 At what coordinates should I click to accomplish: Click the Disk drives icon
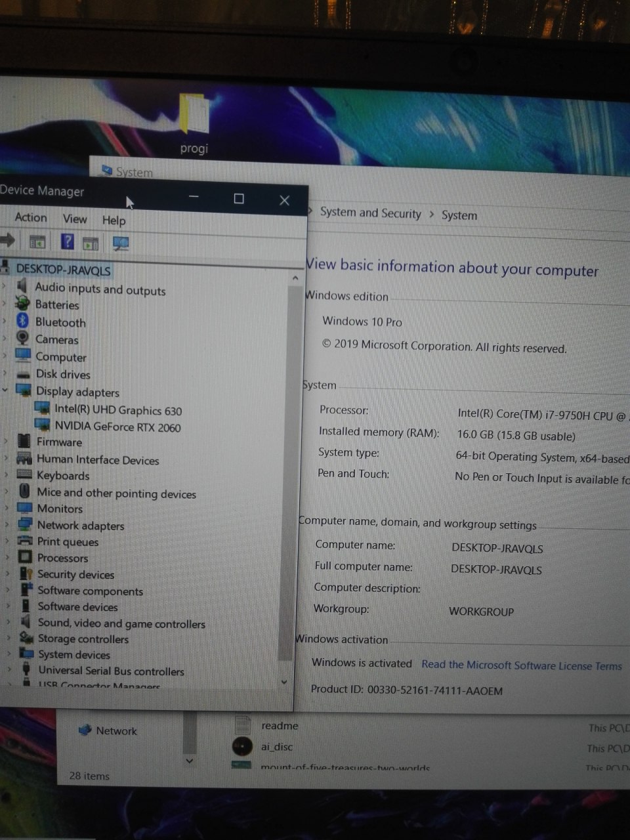(24, 373)
